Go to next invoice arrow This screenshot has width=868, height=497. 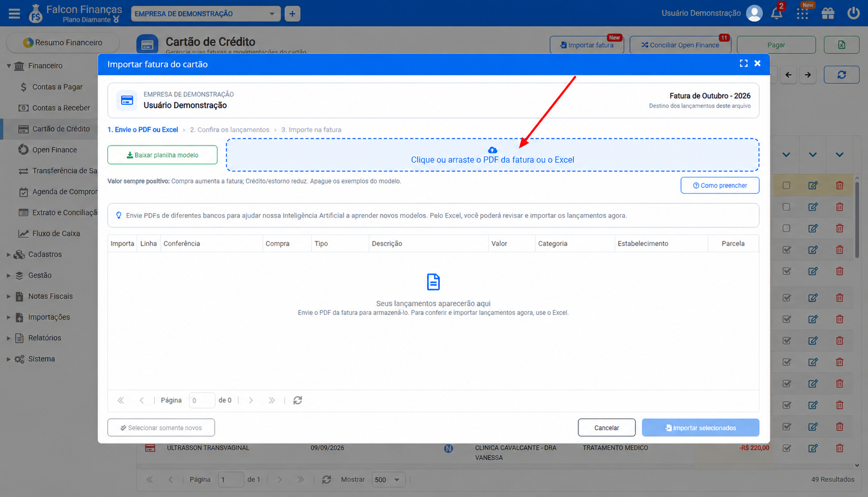808,75
